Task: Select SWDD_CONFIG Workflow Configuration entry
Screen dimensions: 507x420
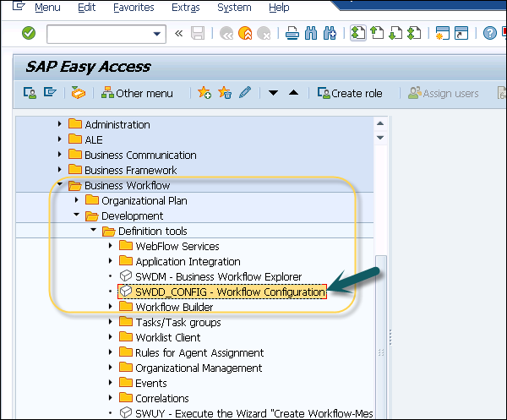Action: point(230,292)
